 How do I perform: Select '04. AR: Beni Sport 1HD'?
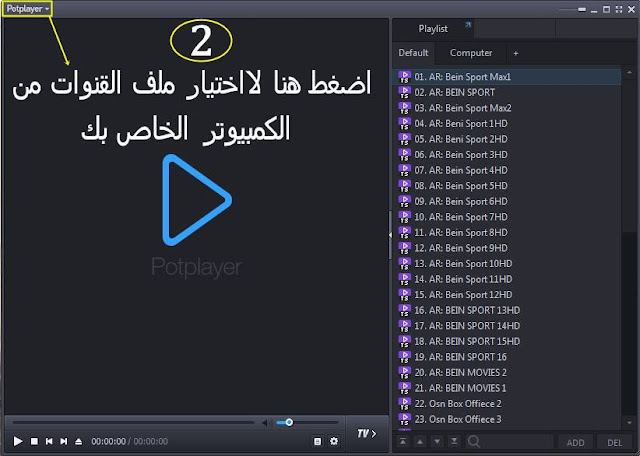[509, 123]
